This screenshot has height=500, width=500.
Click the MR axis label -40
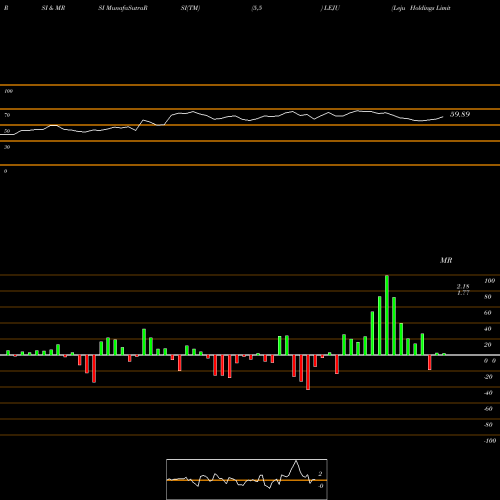pyautogui.click(x=488, y=393)
